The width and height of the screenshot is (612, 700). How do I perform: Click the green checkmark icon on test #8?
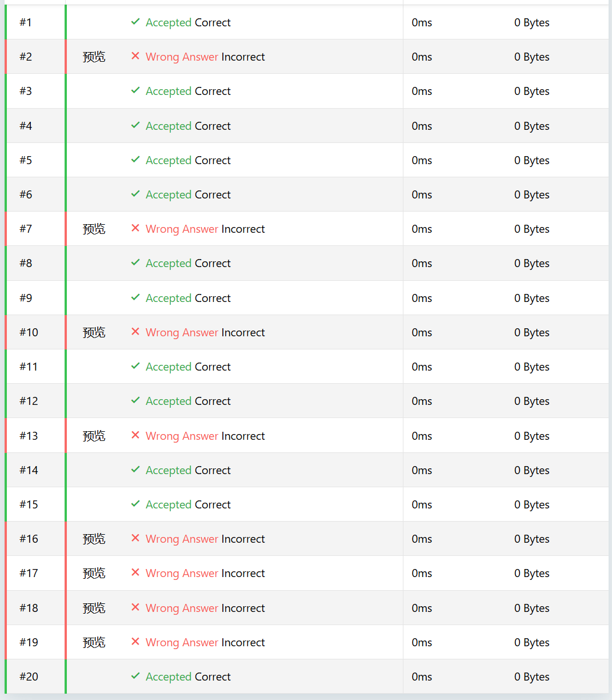tap(135, 262)
